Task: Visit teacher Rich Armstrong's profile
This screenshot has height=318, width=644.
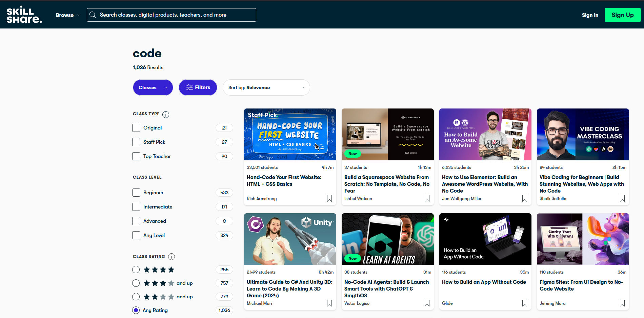Action: click(x=262, y=199)
